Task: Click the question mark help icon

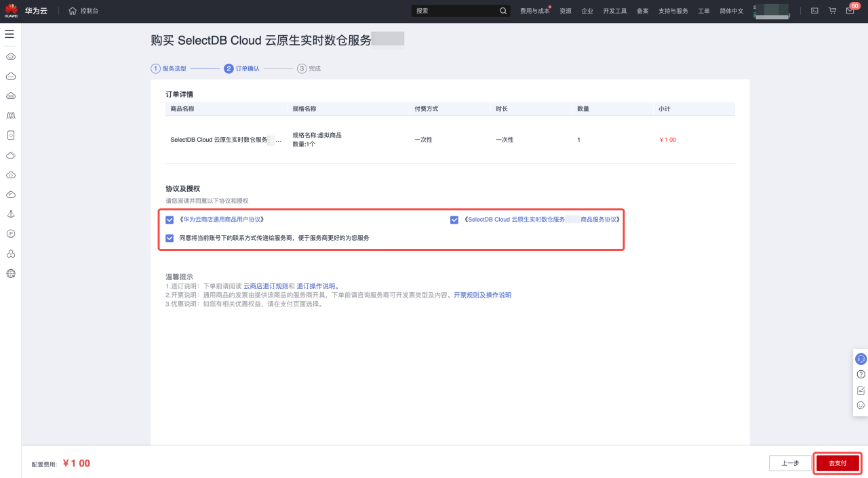Action: pos(861,374)
